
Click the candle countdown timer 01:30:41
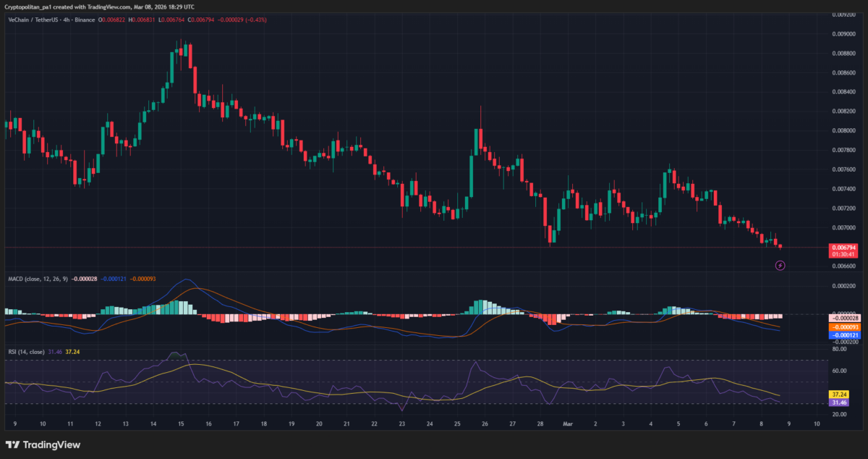coord(843,255)
